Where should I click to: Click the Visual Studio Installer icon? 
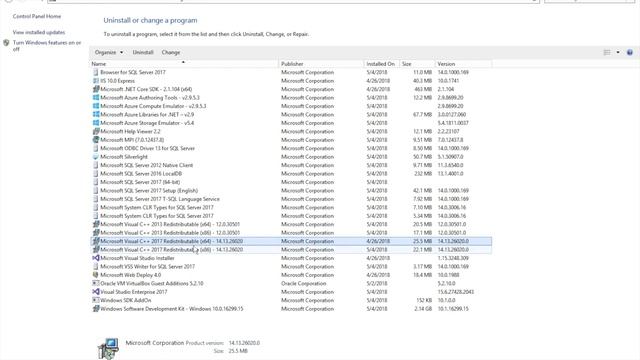96,258
